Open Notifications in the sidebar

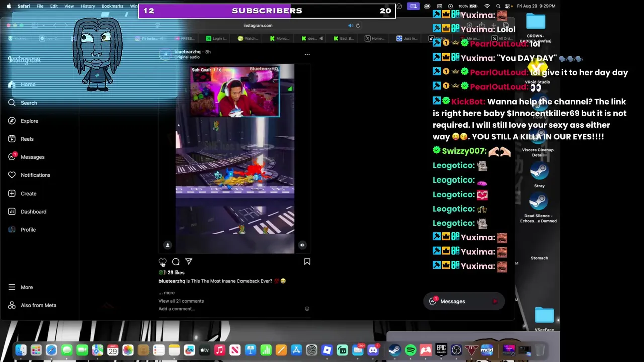(29, 175)
